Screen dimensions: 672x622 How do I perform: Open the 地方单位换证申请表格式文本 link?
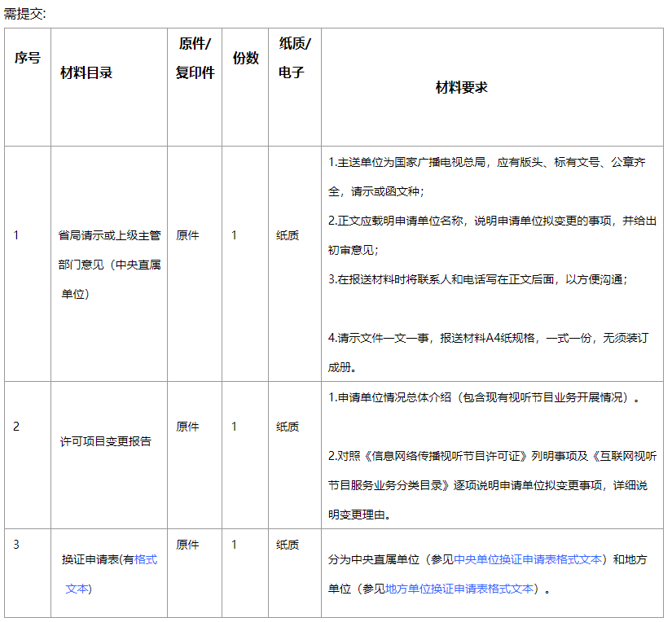[x=459, y=589]
